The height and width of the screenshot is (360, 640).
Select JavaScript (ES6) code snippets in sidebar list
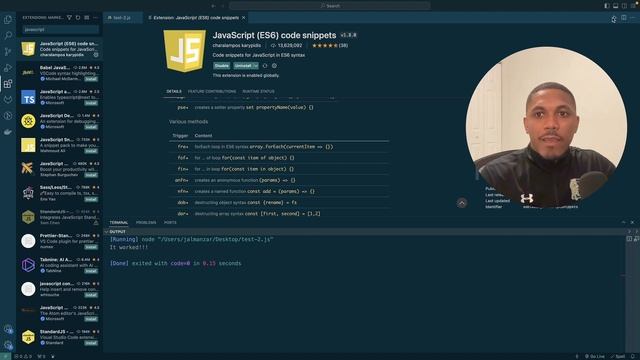[60, 49]
